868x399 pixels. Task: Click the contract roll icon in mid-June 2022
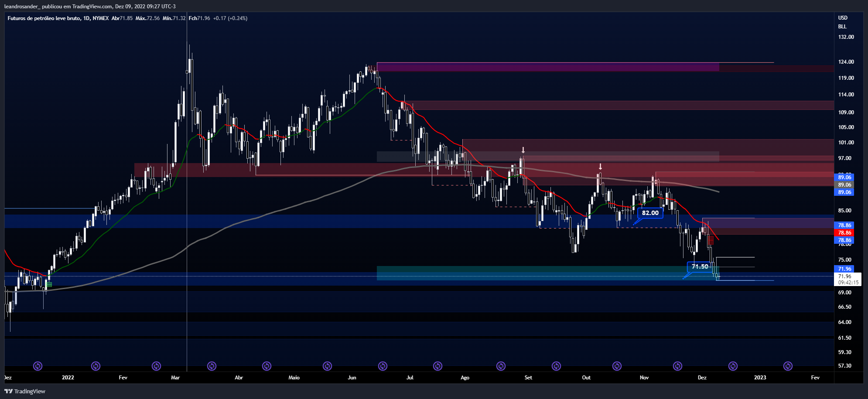click(x=383, y=366)
